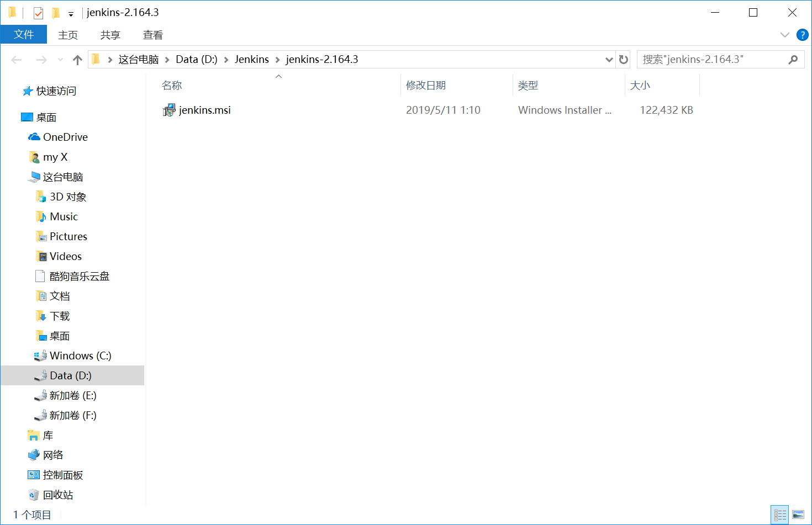Open 新加卷 (F:) drive
This screenshot has height=525, width=812.
[73, 415]
